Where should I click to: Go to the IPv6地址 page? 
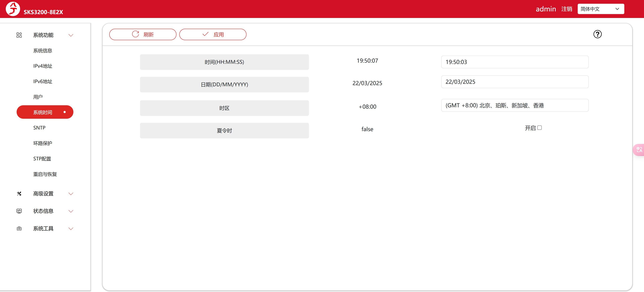[43, 81]
